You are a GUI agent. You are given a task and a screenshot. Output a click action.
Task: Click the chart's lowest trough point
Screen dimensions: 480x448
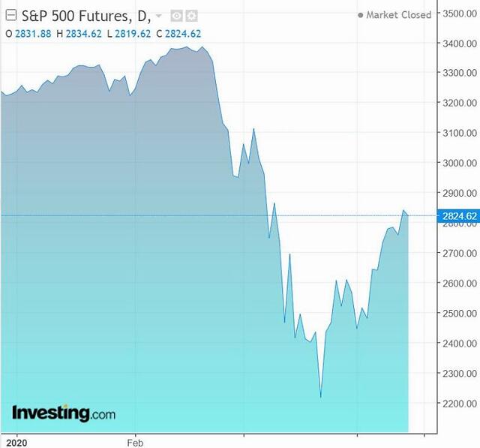(x=320, y=398)
